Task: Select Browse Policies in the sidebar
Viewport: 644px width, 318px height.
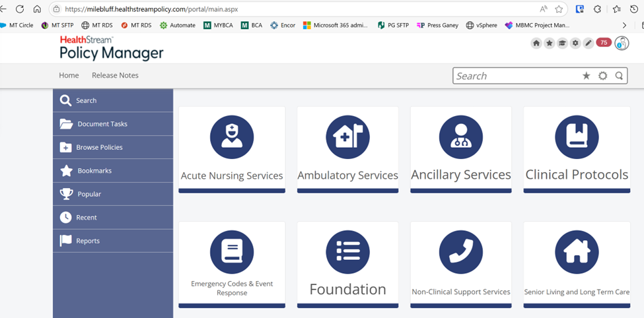Action: [99, 147]
